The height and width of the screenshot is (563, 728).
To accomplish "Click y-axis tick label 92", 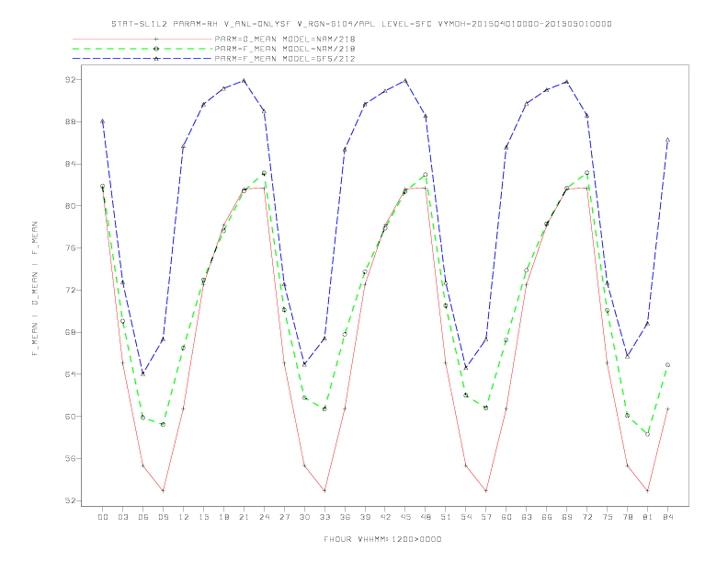I will point(71,80).
